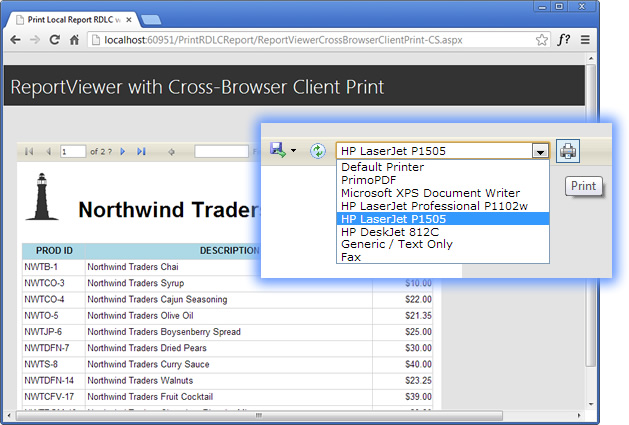Click horizontal scrollbar right arrow
The width and height of the screenshot is (629, 425).
579,415
